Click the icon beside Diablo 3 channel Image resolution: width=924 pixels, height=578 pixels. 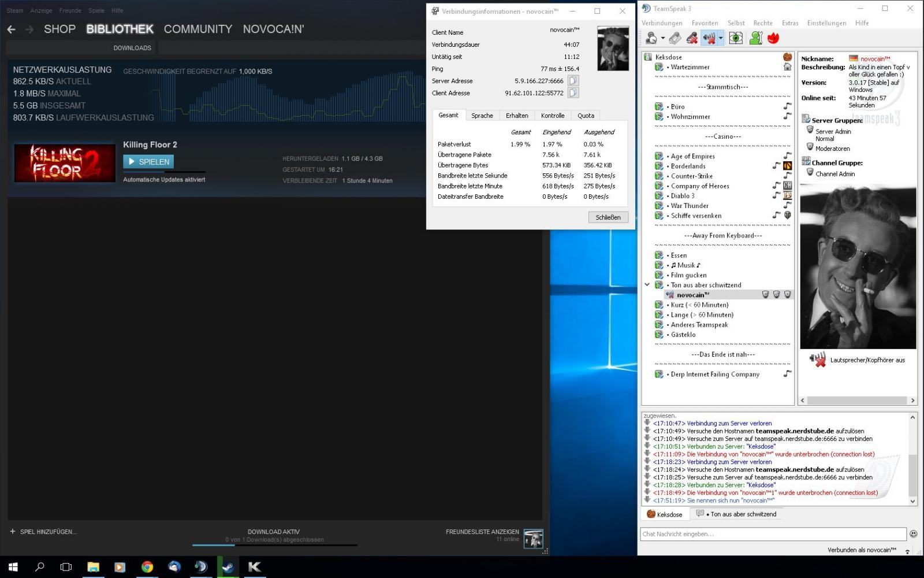[x=787, y=195]
